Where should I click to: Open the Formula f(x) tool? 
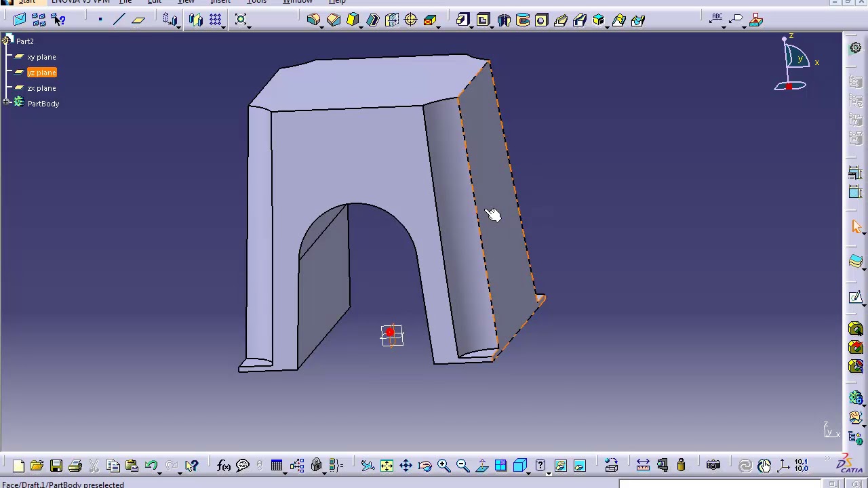click(224, 466)
